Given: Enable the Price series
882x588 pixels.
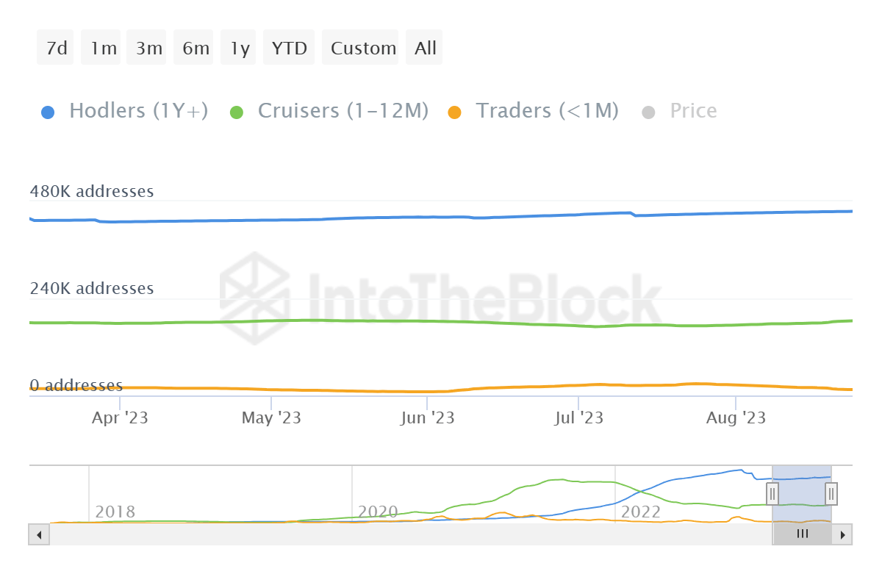Looking at the screenshot, I should 692,111.
